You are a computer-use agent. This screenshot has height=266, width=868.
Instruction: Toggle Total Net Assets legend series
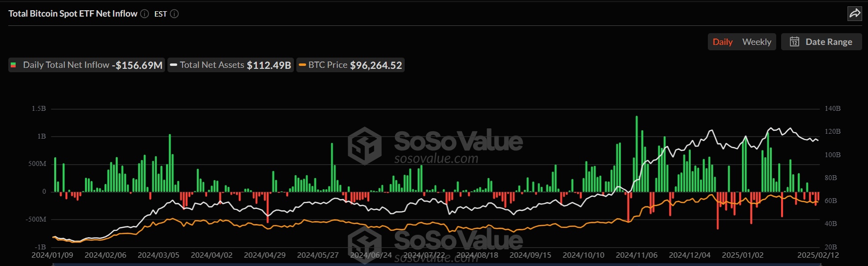tap(230, 65)
